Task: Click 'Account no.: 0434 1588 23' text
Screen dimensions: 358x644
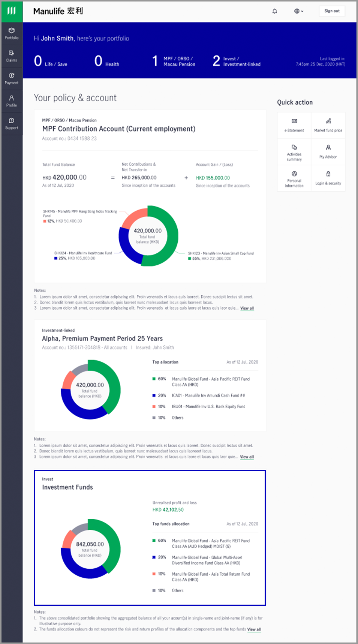Action: [69, 139]
